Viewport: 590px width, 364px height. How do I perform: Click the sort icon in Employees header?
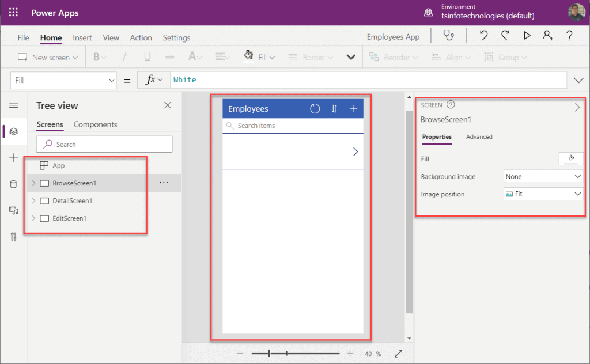334,109
